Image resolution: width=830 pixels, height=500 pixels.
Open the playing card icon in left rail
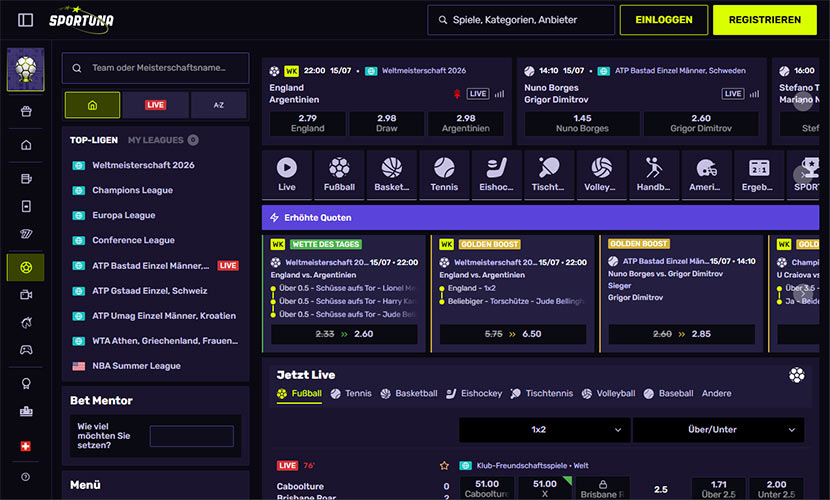(26, 206)
